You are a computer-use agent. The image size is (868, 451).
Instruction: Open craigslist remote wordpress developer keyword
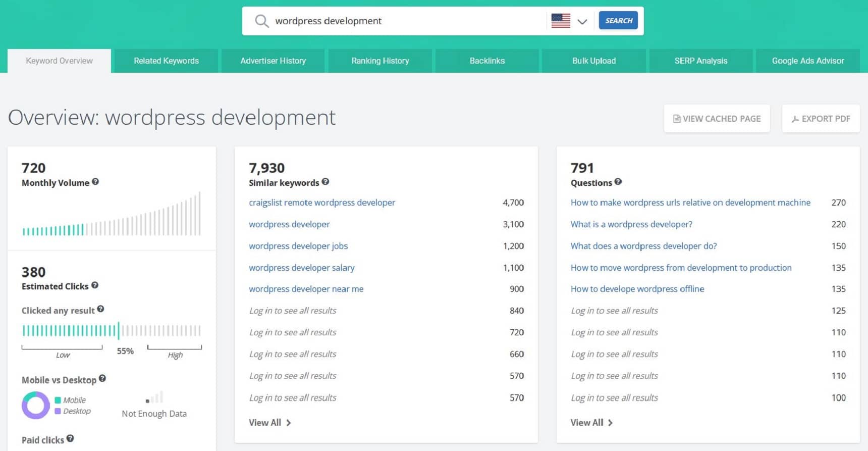[322, 203]
